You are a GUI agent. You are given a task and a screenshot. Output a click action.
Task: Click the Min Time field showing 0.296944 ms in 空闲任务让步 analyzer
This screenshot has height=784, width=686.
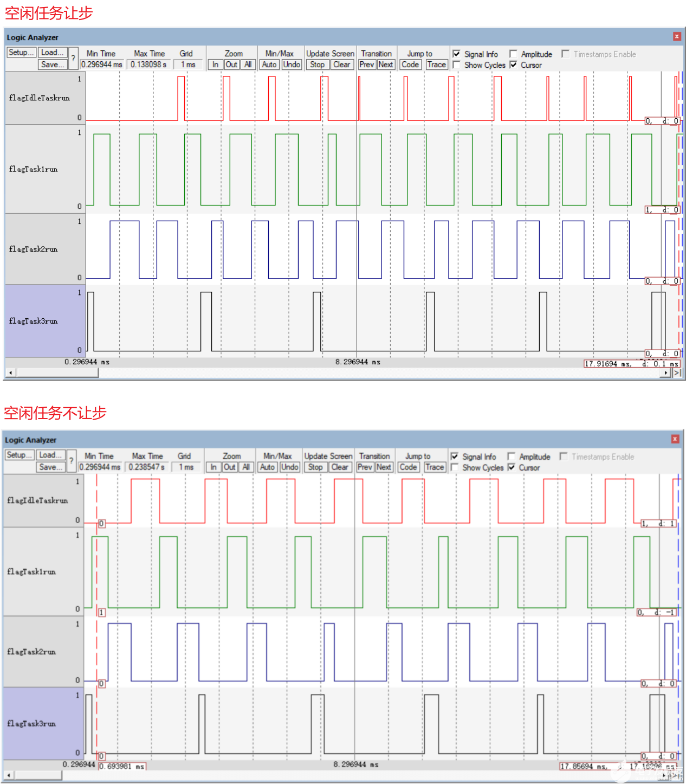click(x=102, y=65)
